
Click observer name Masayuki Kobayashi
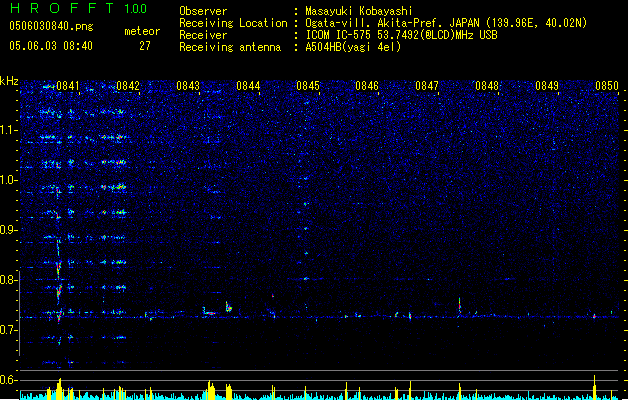coord(359,11)
